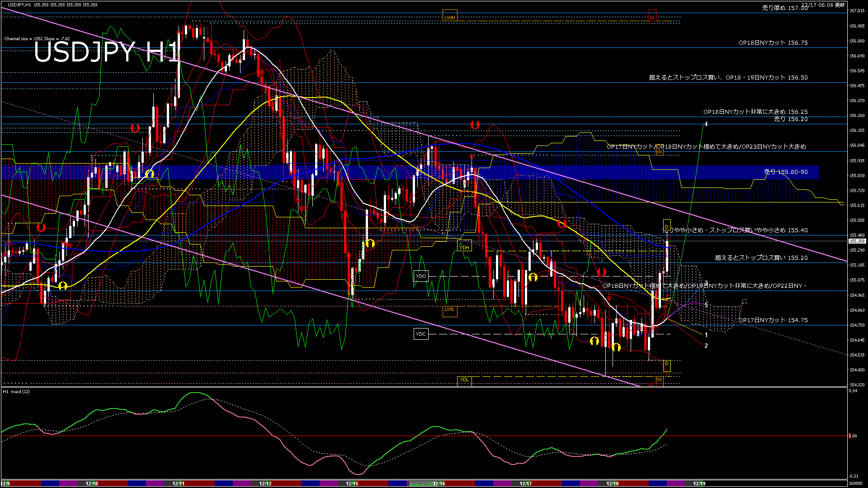
Task: Click the orange LWL label box
Action: point(449,310)
